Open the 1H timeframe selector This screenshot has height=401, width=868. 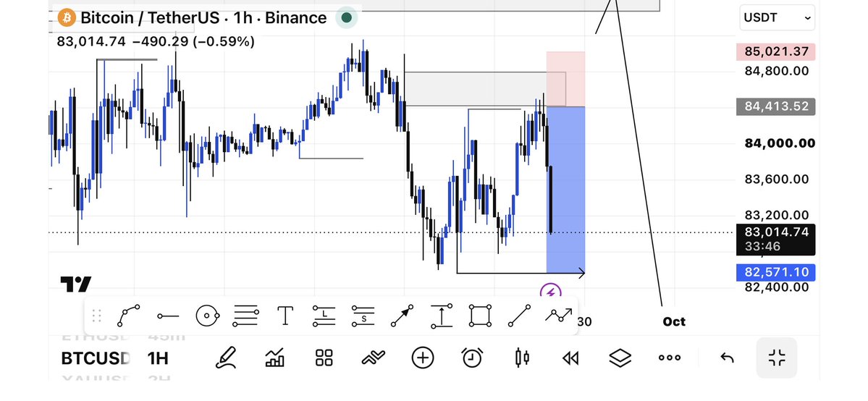(158, 358)
